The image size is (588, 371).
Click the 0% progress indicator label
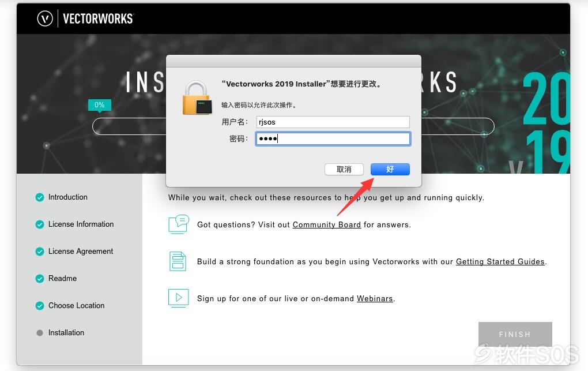[99, 105]
